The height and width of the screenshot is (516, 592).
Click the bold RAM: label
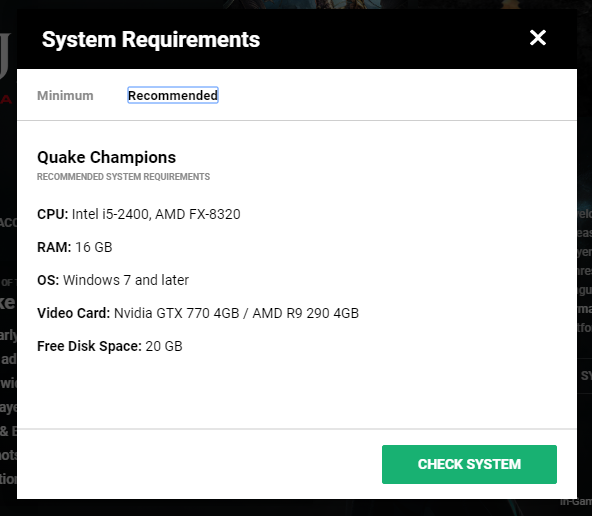point(54,247)
